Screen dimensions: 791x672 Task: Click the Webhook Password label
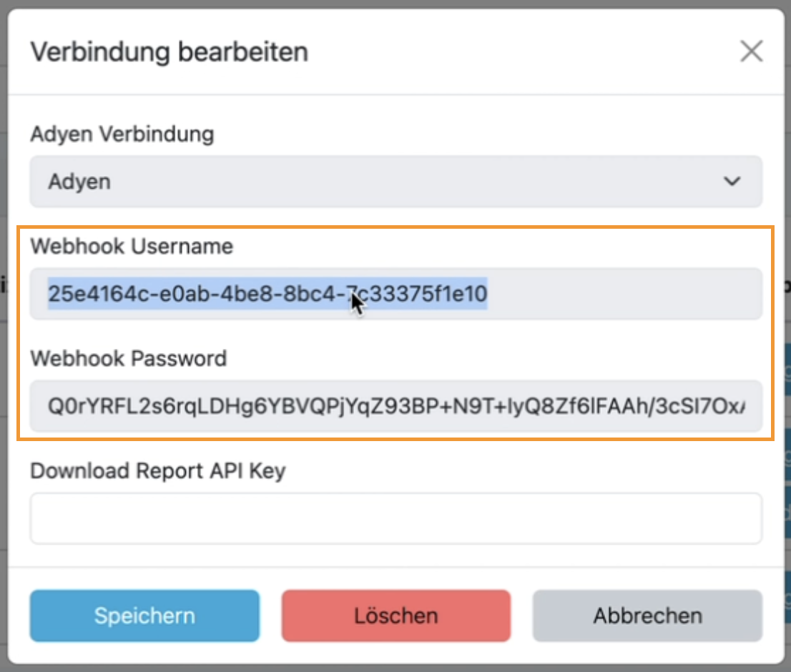click(129, 359)
